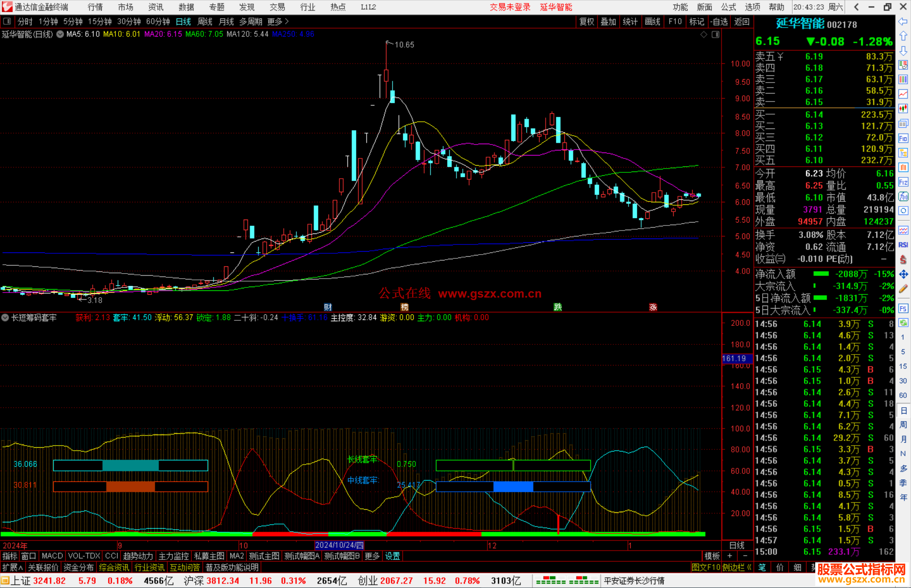Click the left arrow back icon in right sidebar
Image resolution: width=911 pixels, height=588 pixels.
(x=903, y=21)
